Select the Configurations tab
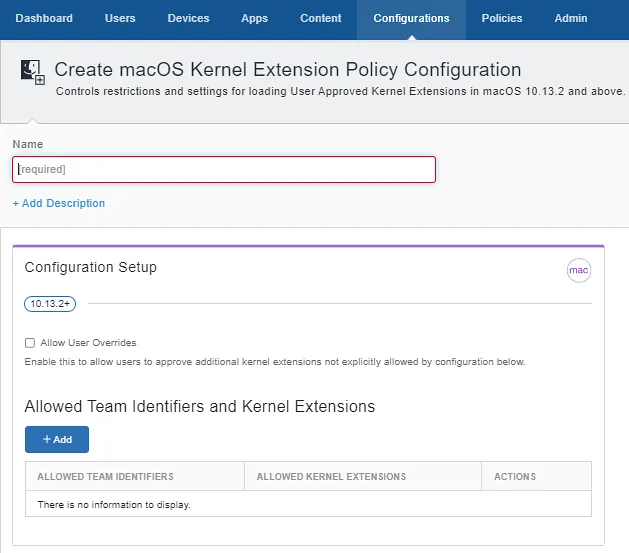Viewport: 629px width, 553px height. coord(411,18)
